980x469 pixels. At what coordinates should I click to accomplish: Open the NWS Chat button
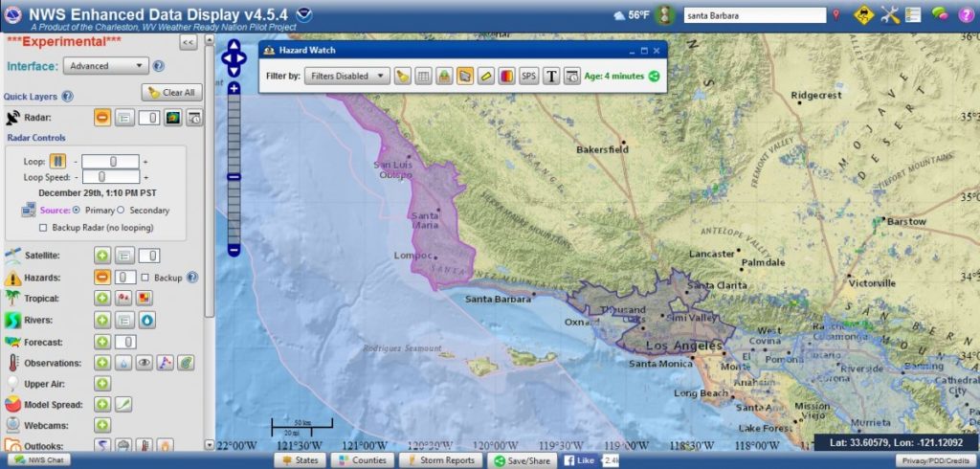(38, 460)
